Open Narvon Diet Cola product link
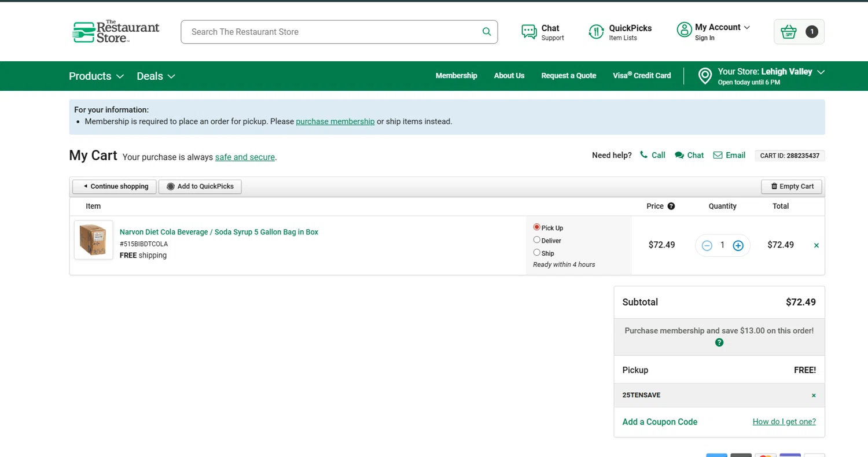 [x=219, y=232]
